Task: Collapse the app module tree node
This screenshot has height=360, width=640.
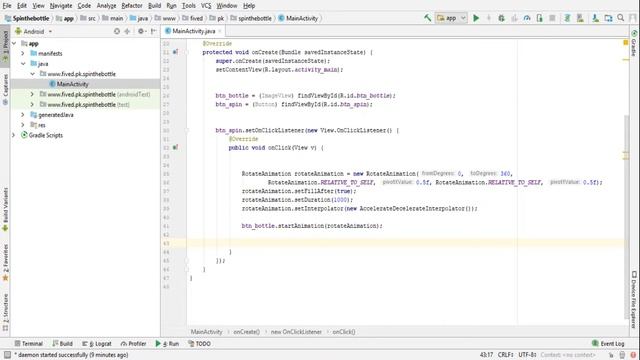Action: pyautogui.click(x=14, y=43)
